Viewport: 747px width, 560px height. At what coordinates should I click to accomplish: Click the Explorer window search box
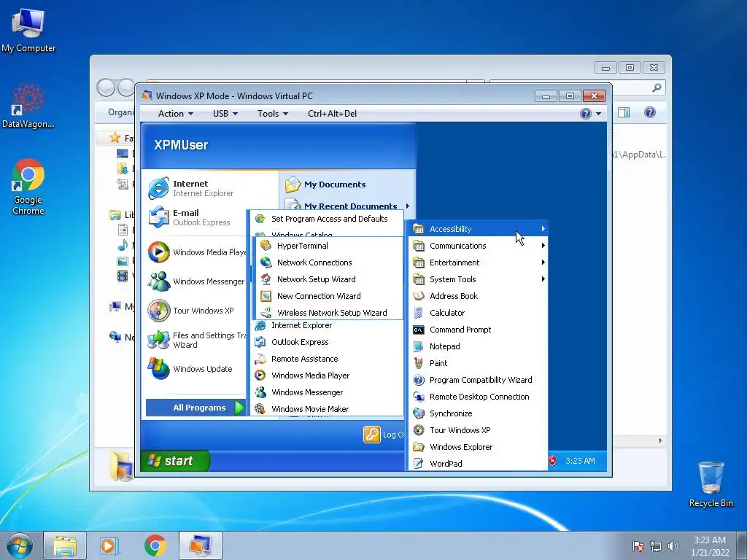coord(578,87)
